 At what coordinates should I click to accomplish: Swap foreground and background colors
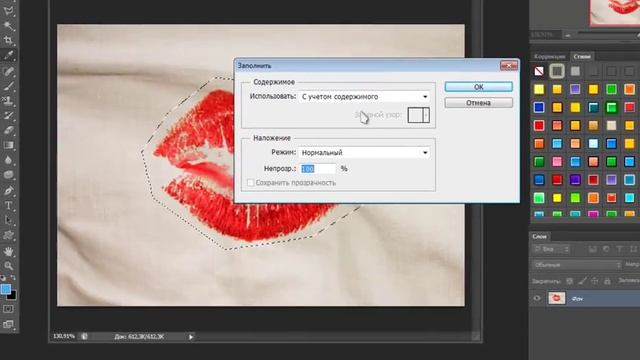13,278
